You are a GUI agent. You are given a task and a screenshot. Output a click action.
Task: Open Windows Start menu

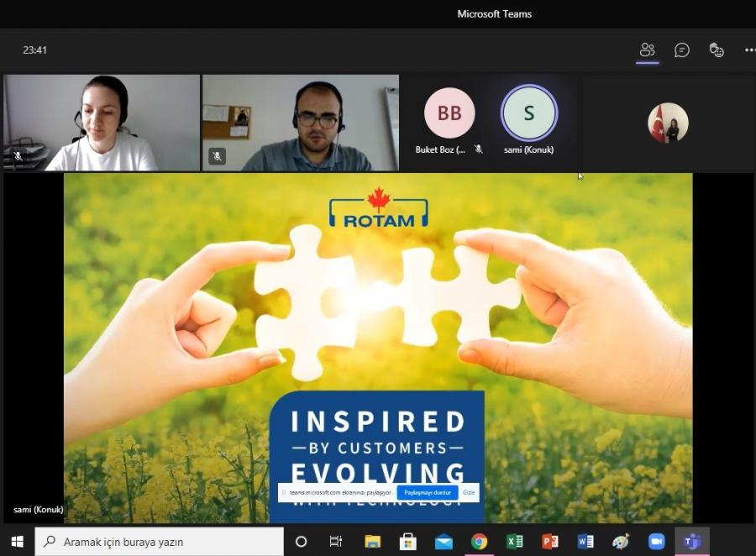coord(17,542)
